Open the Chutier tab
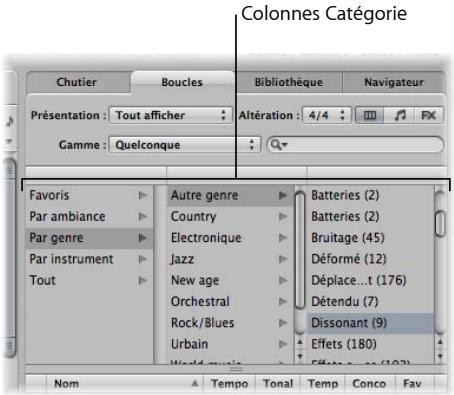 click(x=77, y=82)
